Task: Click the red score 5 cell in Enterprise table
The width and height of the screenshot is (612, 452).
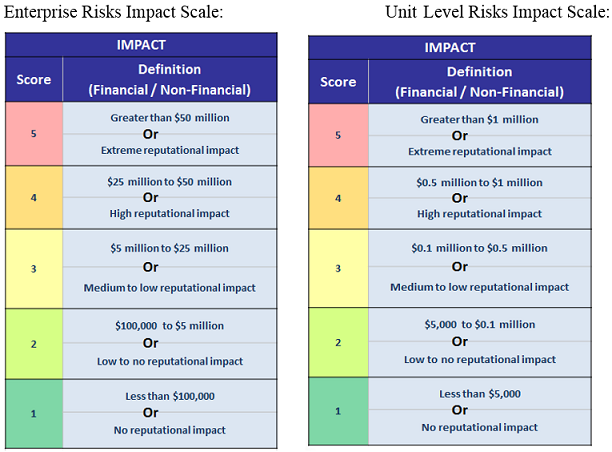Action: pyautogui.click(x=34, y=134)
